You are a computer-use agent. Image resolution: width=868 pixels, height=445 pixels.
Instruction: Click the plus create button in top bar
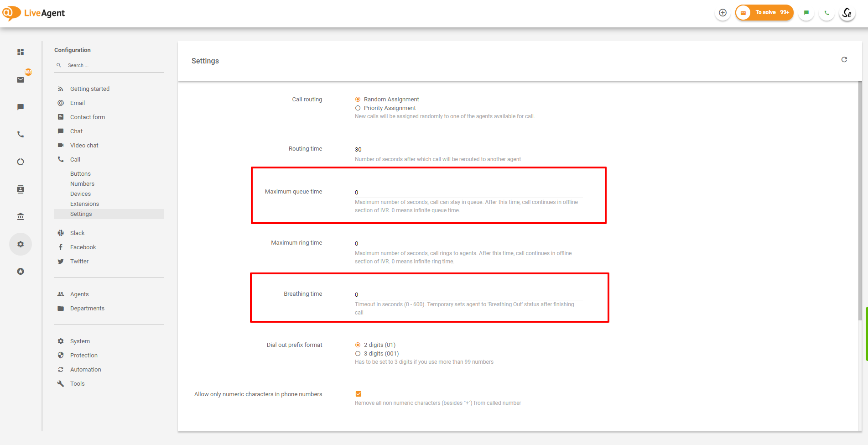click(x=722, y=13)
